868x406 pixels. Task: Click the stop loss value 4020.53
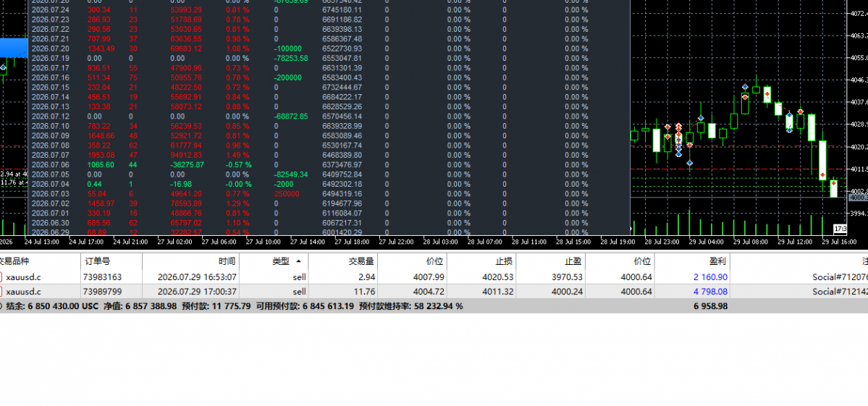[x=498, y=277]
